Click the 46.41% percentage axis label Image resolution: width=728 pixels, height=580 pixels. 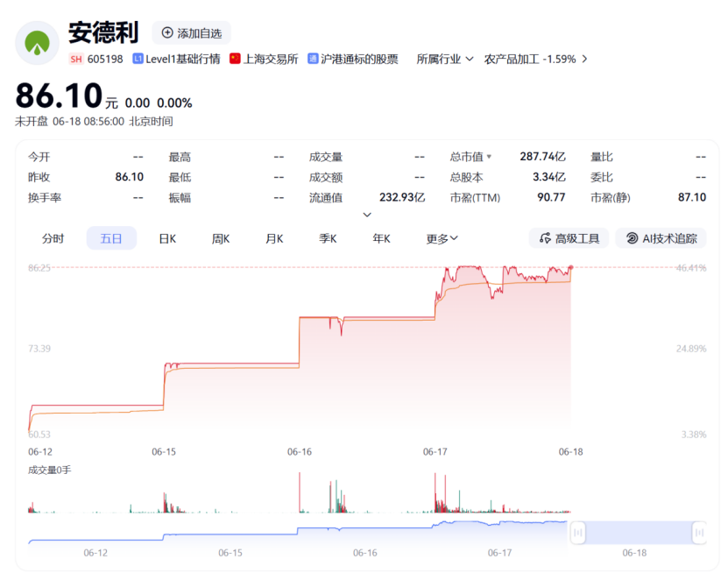click(691, 268)
